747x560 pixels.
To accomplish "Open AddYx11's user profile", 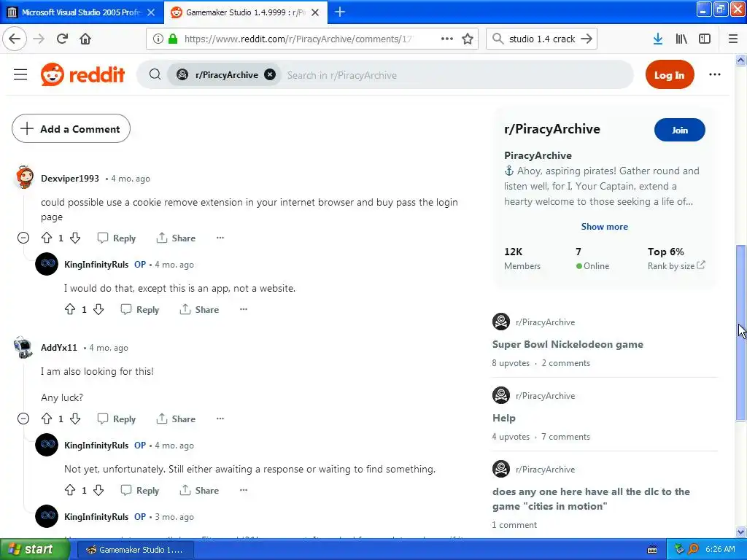I will (x=59, y=347).
